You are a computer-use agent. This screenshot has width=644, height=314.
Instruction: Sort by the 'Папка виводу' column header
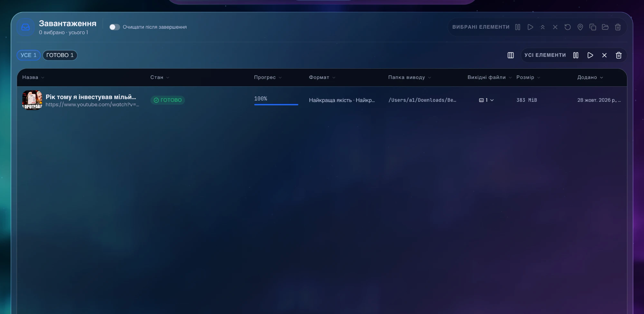pyautogui.click(x=410, y=77)
